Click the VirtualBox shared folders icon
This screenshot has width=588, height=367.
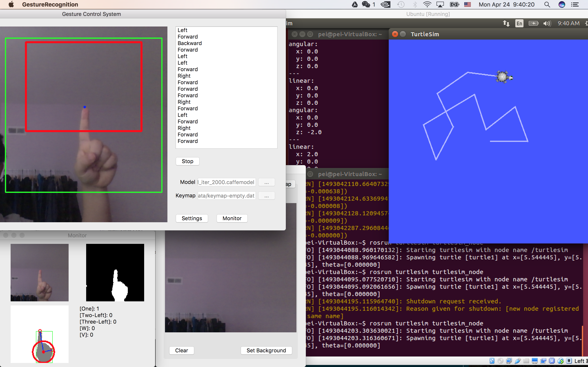[x=526, y=361]
